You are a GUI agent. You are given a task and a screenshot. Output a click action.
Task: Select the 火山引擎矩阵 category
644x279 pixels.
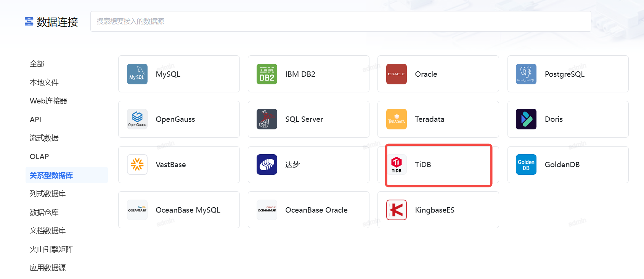(51, 249)
